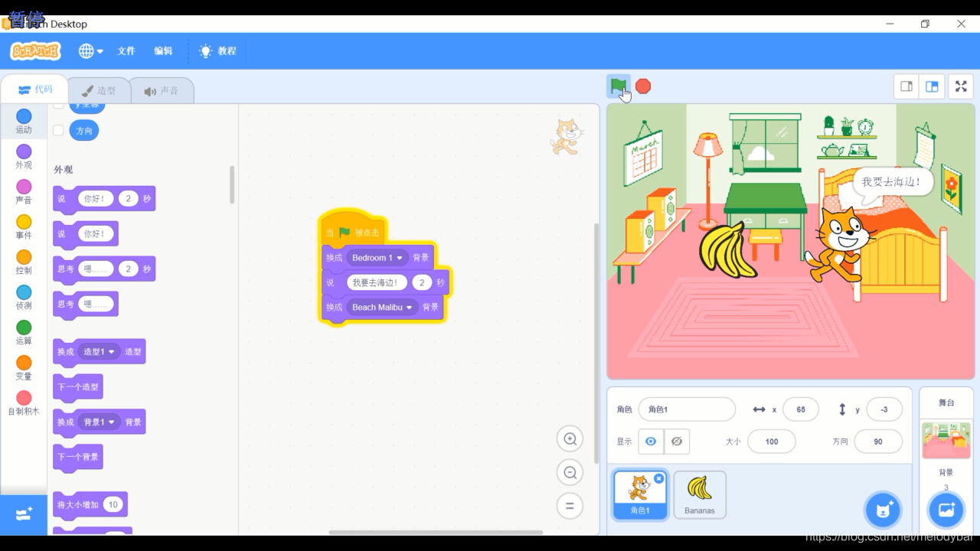Select the 事件 block category
Screen dimensions: 980x551
click(x=24, y=227)
